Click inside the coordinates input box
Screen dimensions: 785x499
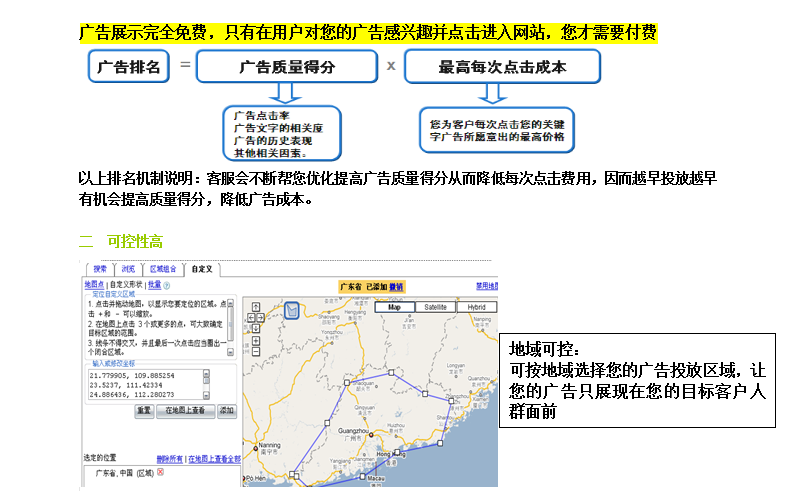click(x=145, y=384)
